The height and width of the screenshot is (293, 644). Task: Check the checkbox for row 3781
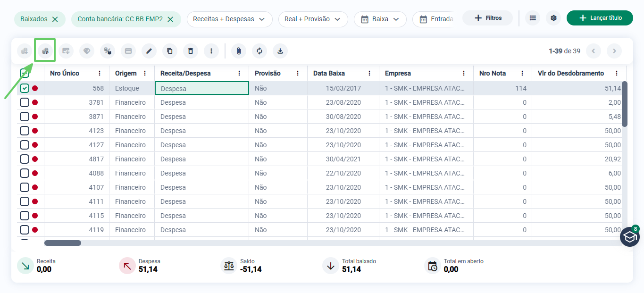click(25, 102)
